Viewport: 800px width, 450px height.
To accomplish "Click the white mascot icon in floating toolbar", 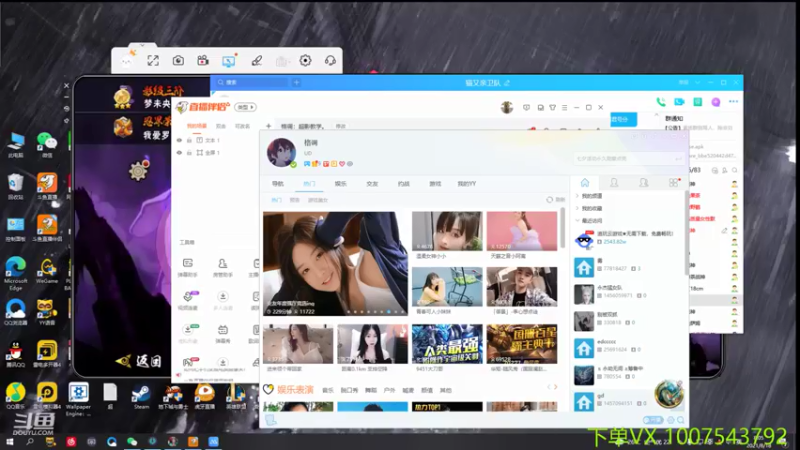I will click(127, 60).
